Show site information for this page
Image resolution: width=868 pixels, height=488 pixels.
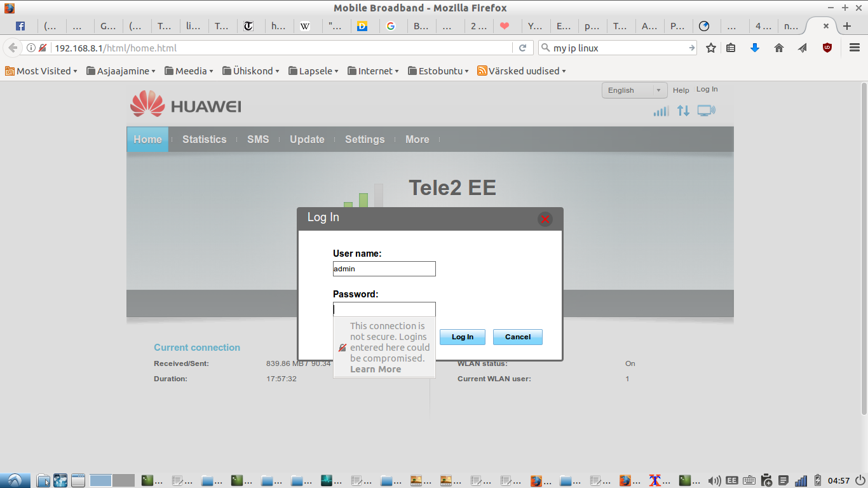coord(31,48)
